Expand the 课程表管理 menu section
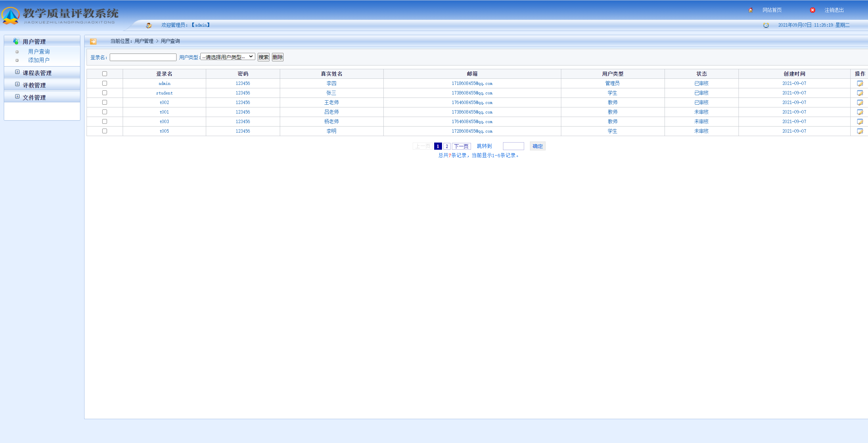Screen dimensions: 868x443 click(x=37, y=73)
